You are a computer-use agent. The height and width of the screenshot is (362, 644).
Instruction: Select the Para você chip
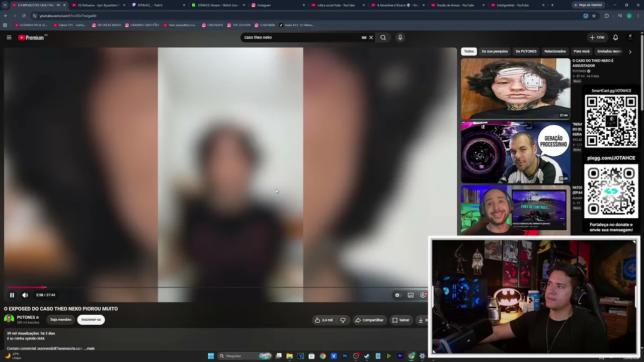pyautogui.click(x=582, y=51)
